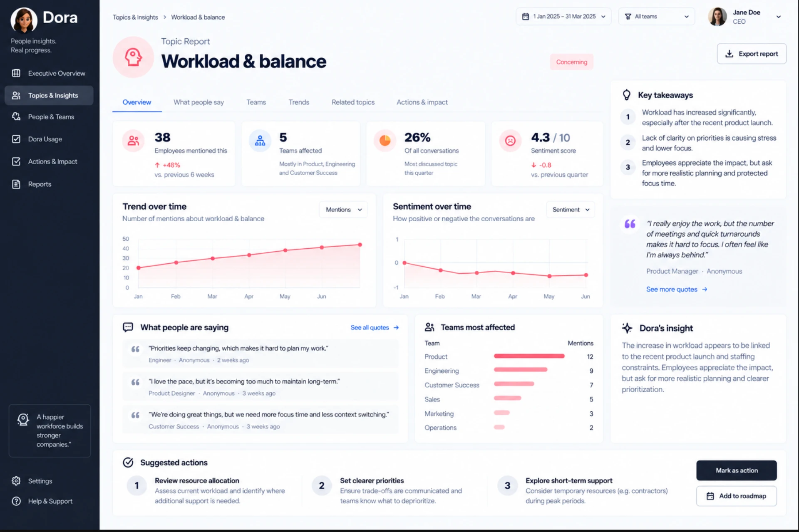Click the Engineering team mentions bar
The width and height of the screenshot is (799, 532).
[x=521, y=370]
